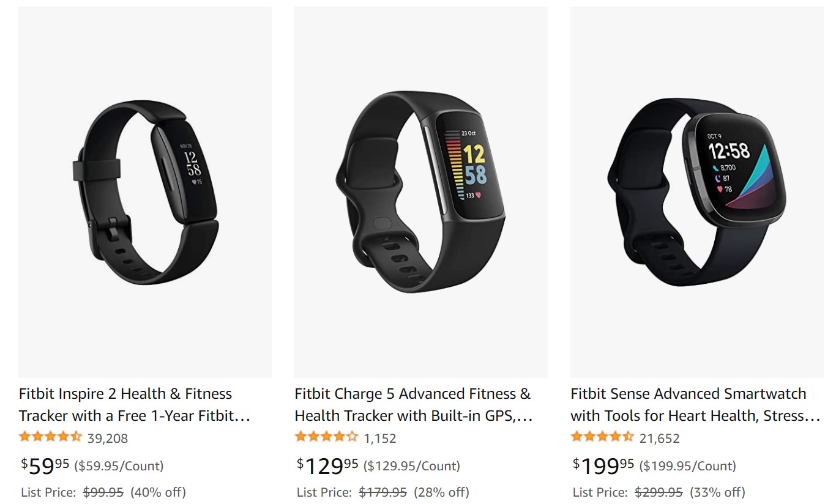The height and width of the screenshot is (504, 836).
Task: Click the $99.95 list price strikethrough
Action: click(x=103, y=492)
